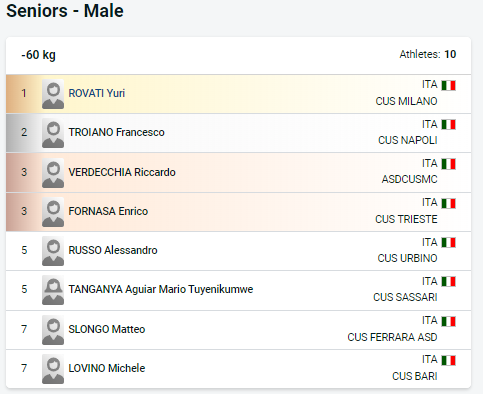The width and height of the screenshot is (483, 397).
Task: Click TANGANYA Aguiar Mario's avatar icon
Action: [53, 290]
